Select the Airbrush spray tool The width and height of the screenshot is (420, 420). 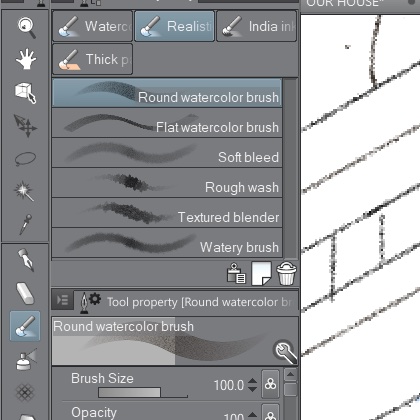[26, 359]
